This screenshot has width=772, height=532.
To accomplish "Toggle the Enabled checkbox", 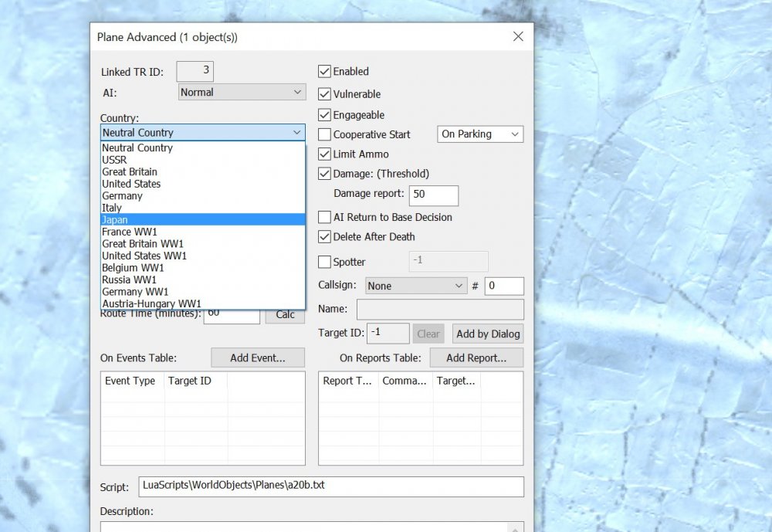I will coord(325,72).
